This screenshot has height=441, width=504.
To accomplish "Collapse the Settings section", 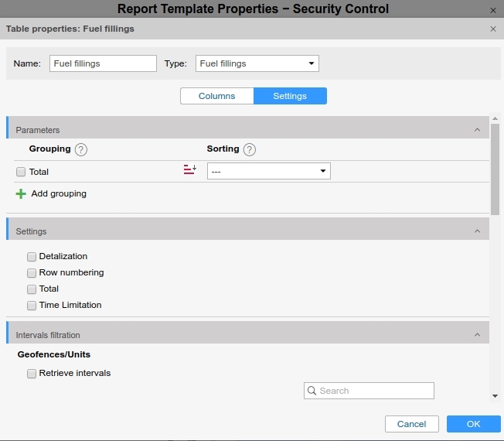I will 477,231.
